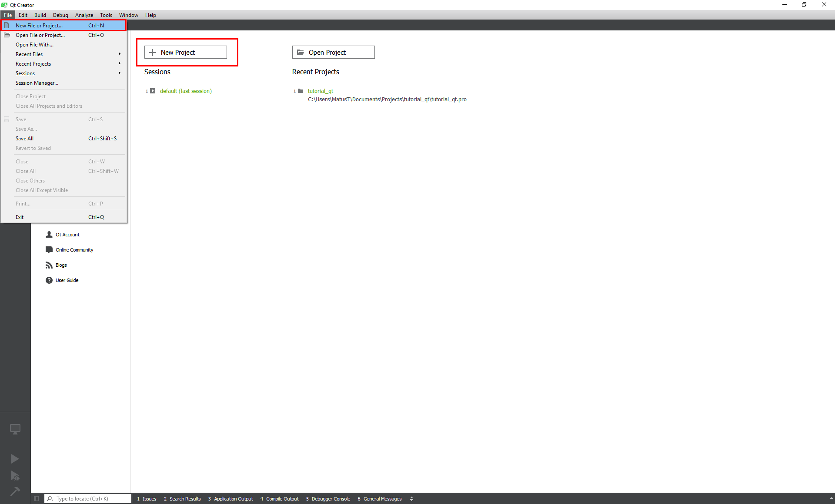Click the session icon beside default session
This screenshot has height=504, width=835.
pyautogui.click(x=153, y=91)
